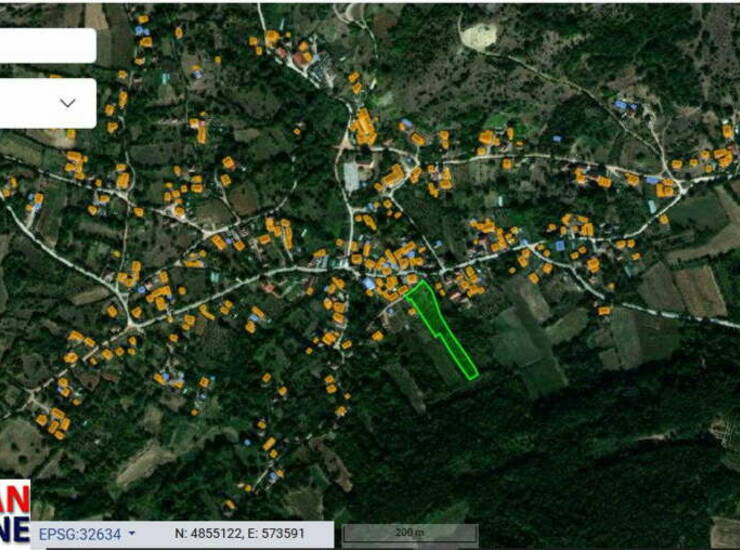The width and height of the screenshot is (740, 550).
Task: Click the red-roofed building at the top
Action: coord(301,57)
